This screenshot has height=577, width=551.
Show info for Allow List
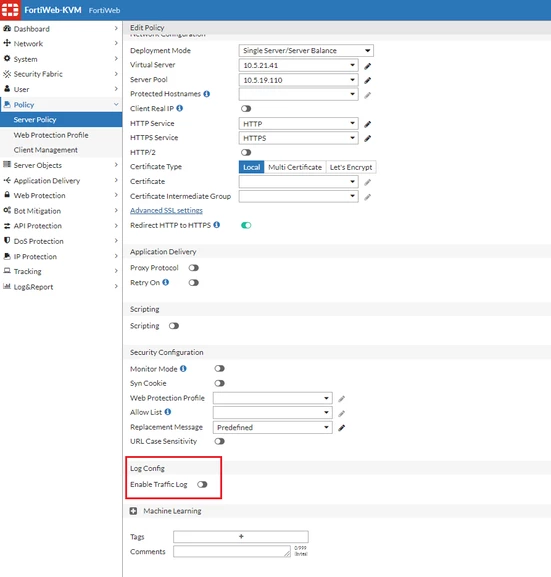tap(167, 412)
